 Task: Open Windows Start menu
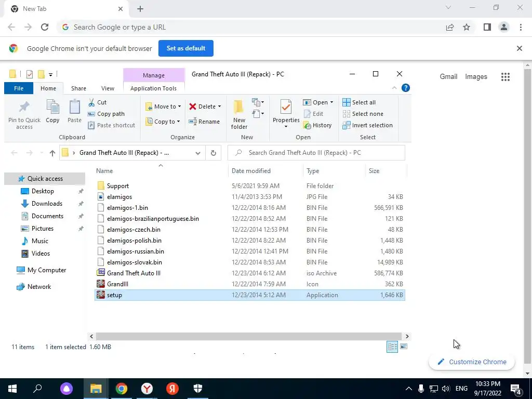[x=12, y=389]
